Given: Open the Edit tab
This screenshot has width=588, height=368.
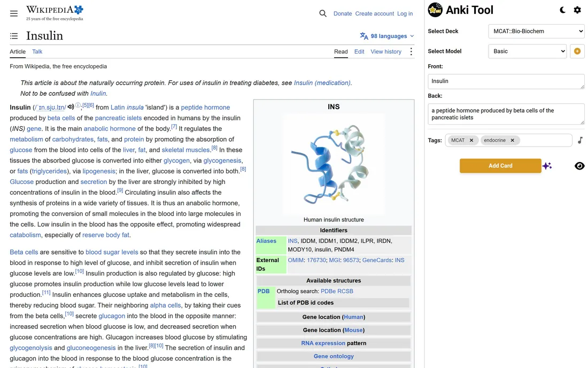Looking at the screenshot, I should [359, 51].
